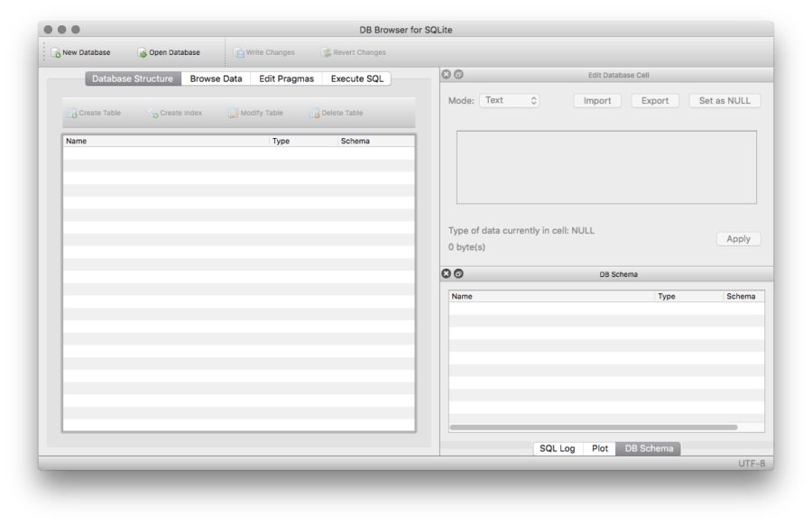Click the New Database text label
Image resolution: width=812 pixels, height=525 pixels.
point(87,53)
